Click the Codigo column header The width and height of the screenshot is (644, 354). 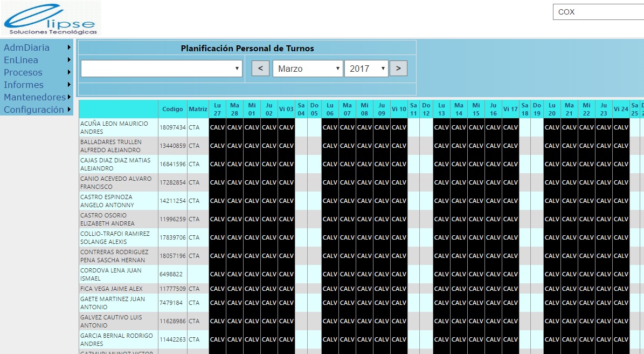click(x=172, y=109)
